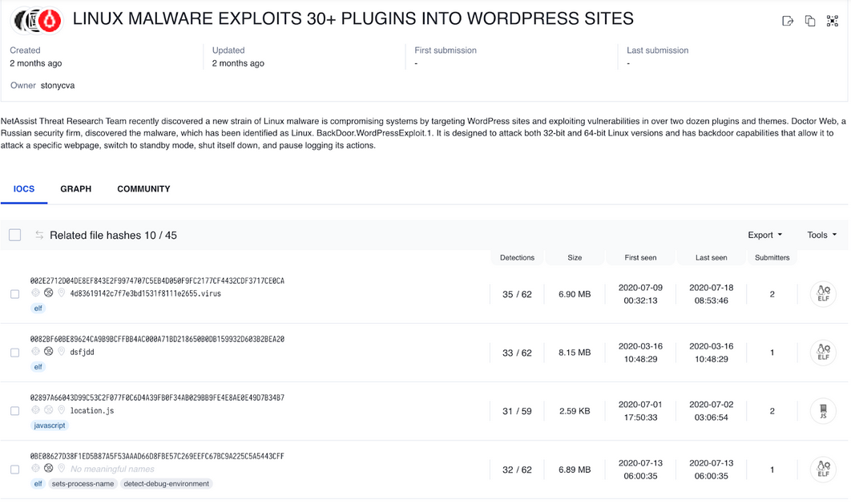Click the location pin icon in the dsfjdd row
Screen dimensions: 851x504
tap(62, 352)
